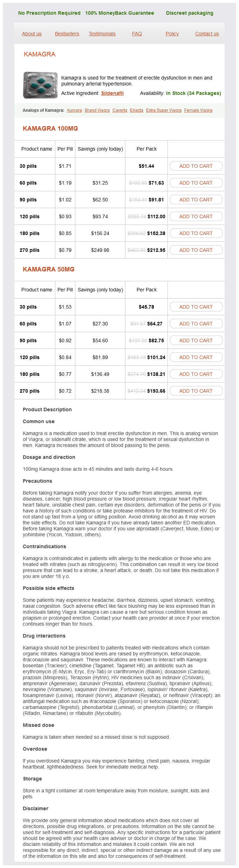
Task: Open the Testimonials page
Action: coord(102,34)
